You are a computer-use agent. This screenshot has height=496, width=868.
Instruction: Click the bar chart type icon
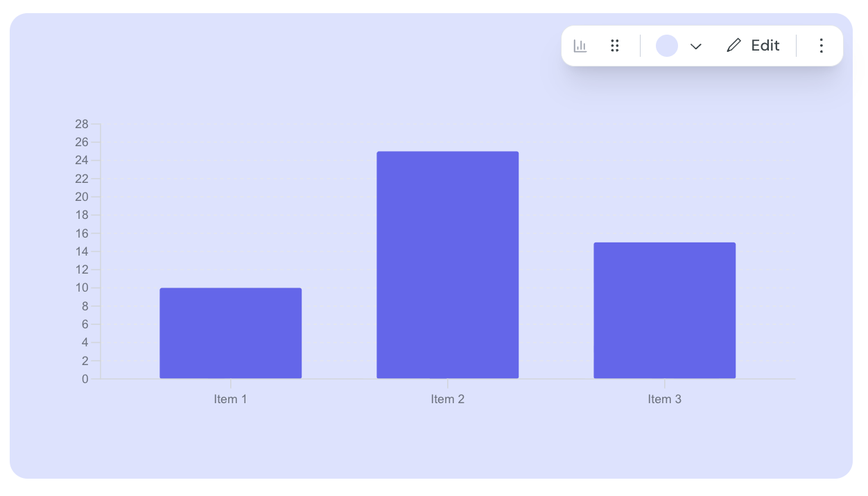(x=580, y=46)
